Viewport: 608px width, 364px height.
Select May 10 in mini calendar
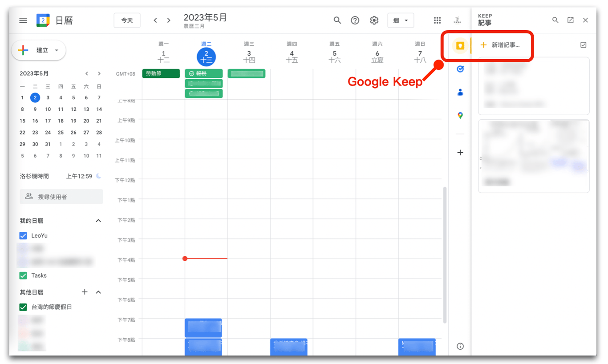48,109
